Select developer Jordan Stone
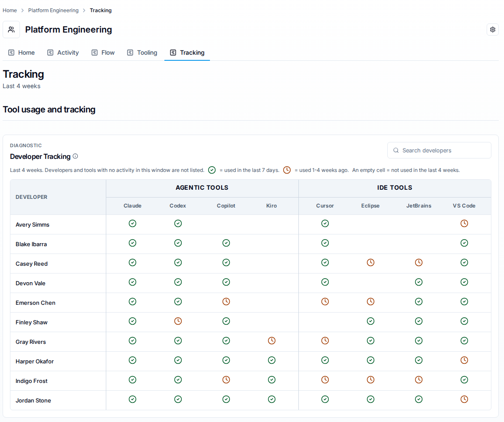 pos(33,401)
